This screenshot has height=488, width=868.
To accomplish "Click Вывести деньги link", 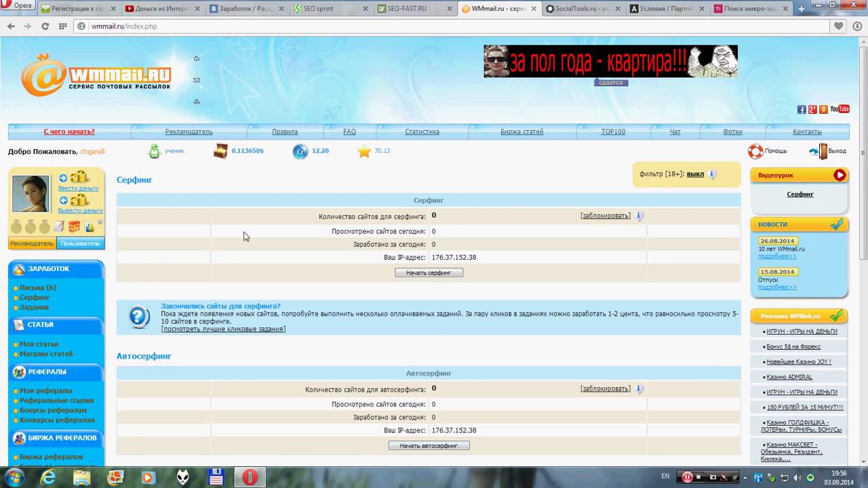I will pyautogui.click(x=80, y=210).
